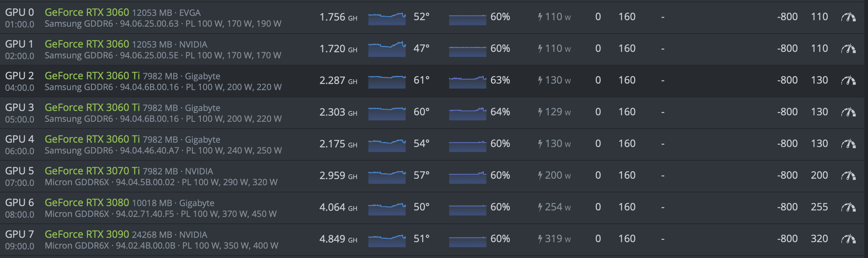This screenshot has width=868, height=258.
Task: Click the 61° temperature of GPU 2
Action: pyautogui.click(x=421, y=80)
